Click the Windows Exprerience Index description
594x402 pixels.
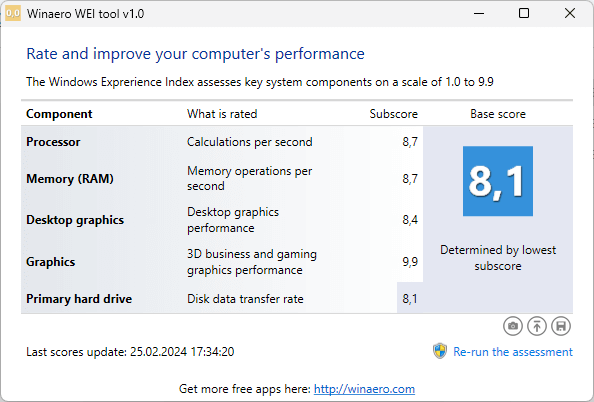(x=259, y=82)
